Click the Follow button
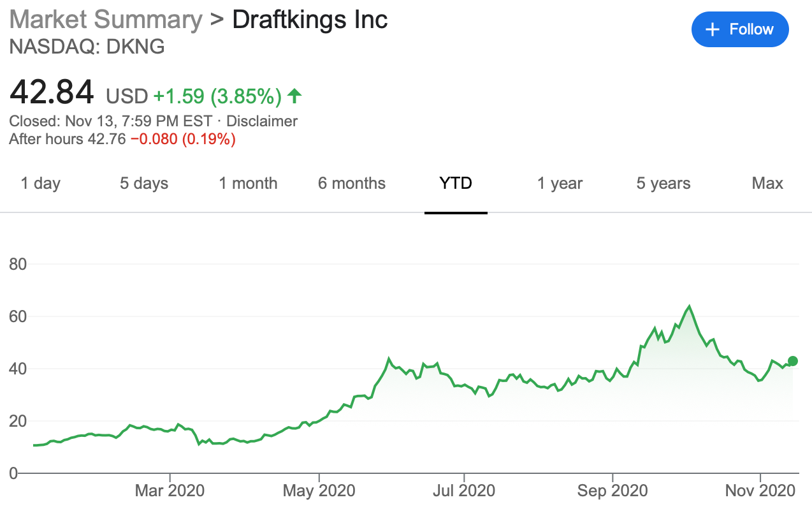Screen dimensions: 812x509 740,29
